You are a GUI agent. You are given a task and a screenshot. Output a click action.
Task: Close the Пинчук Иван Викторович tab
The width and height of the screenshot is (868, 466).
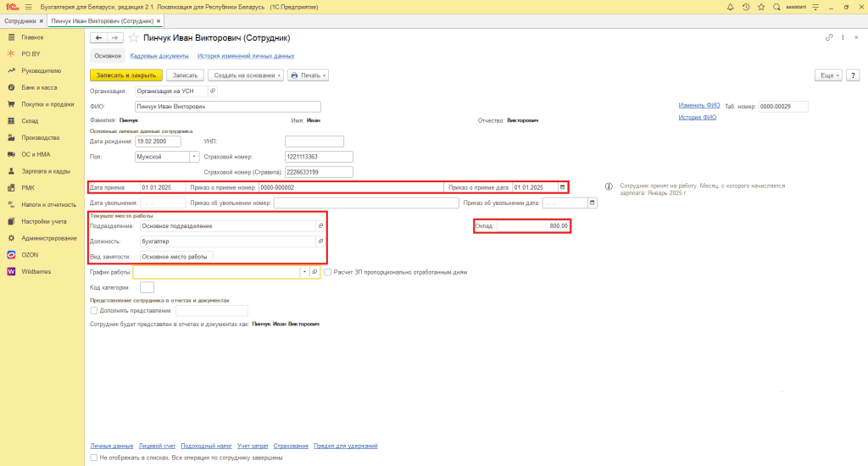point(159,21)
